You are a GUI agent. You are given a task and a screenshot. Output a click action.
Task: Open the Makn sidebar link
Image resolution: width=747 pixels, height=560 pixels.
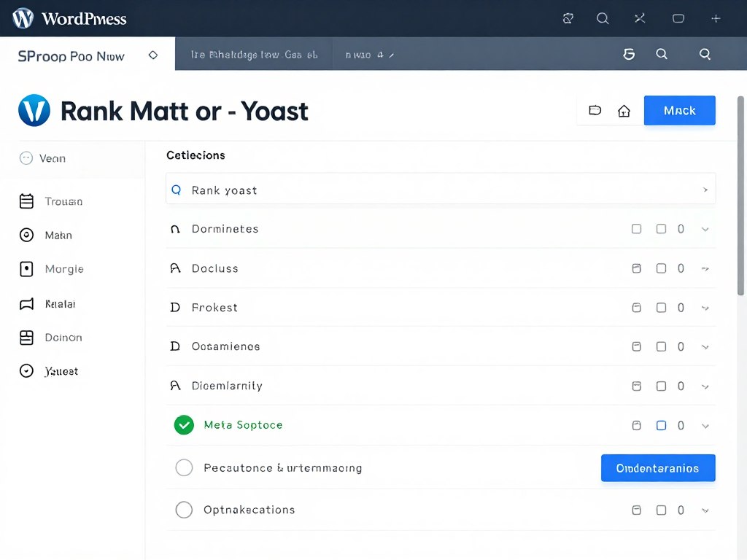pos(58,236)
